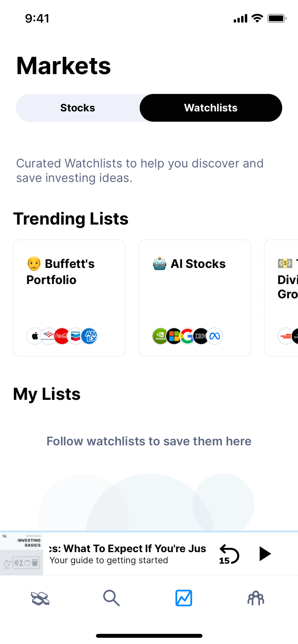Open the Investing Basics thumbnail

pyautogui.click(x=22, y=554)
